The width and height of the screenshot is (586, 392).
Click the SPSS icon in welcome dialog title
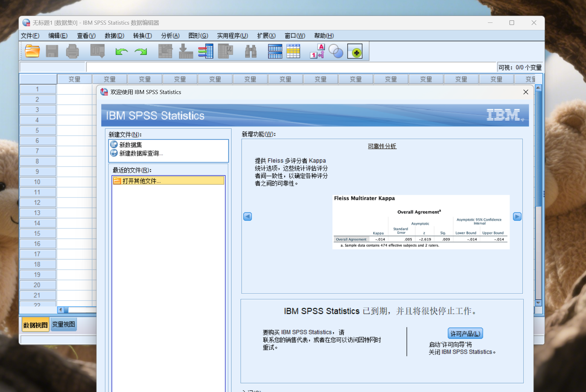point(104,92)
